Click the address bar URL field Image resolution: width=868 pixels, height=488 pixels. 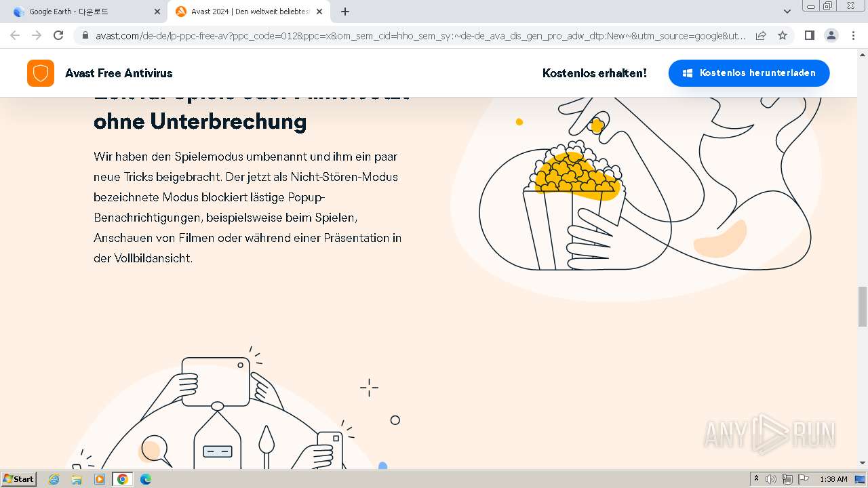(x=420, y=35)
